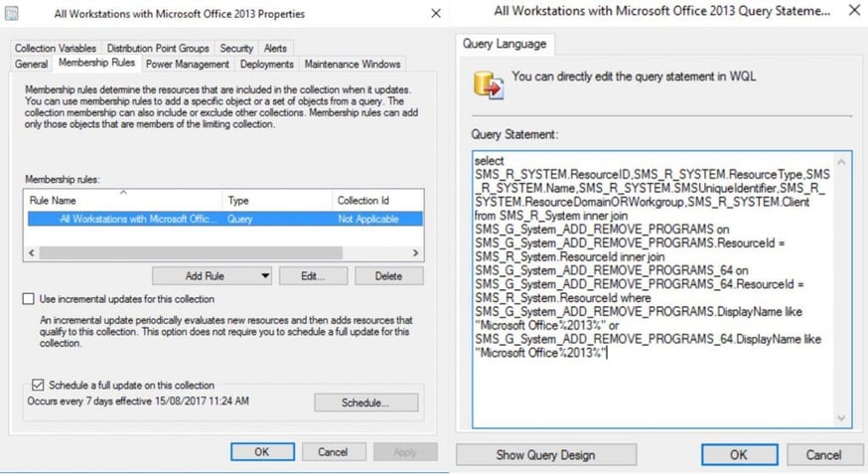Click the Delete rule button
Viewport: 868px width, 474px height.
[x=388, y=276]
